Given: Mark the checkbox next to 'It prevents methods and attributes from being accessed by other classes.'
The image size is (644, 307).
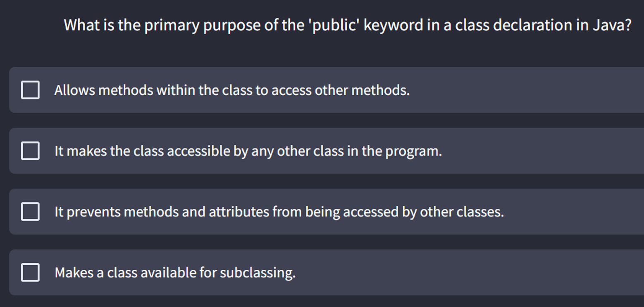Looking at the screenshot, I should [29, 211].
